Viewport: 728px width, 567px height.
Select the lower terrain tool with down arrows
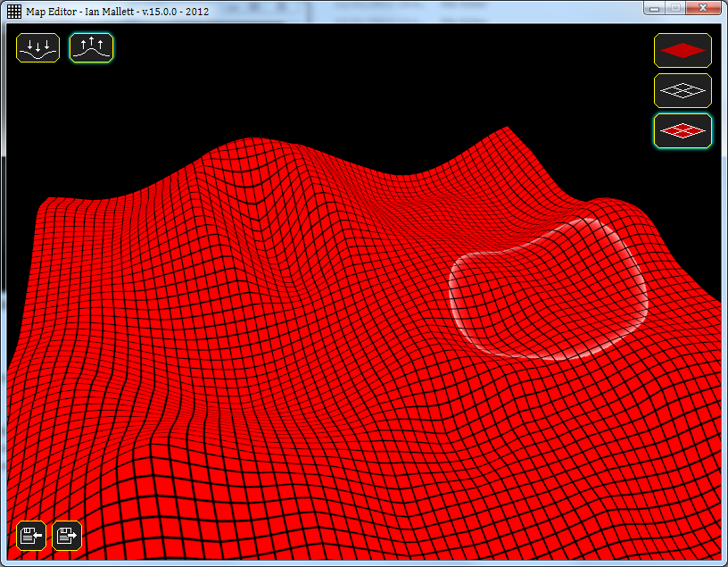click(37, 47)
